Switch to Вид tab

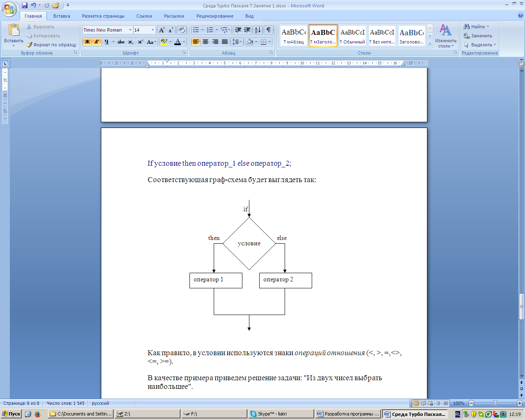[249, 16]
